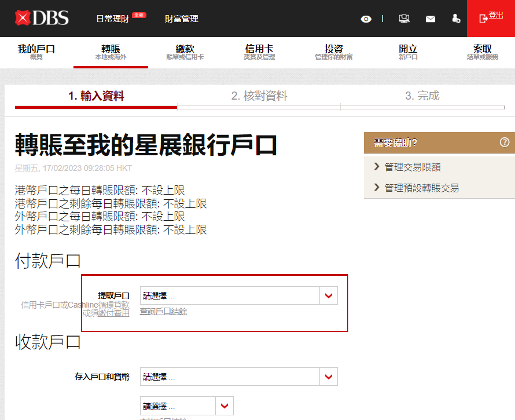515x420 pixels.
Task: Expand the 管理預設轉賬交易 chevron
Action: (x=377, y=187)
